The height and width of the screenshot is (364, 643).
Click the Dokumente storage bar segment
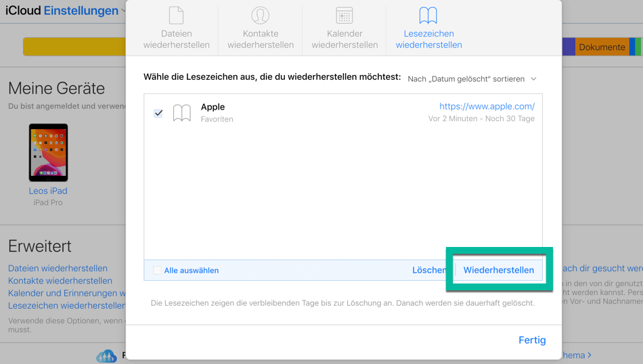(602, 47)
